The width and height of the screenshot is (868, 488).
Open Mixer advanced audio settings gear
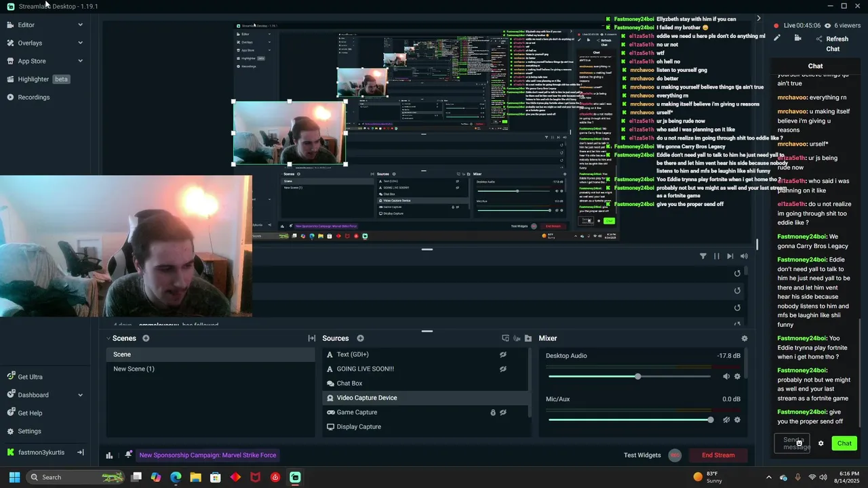745,338
